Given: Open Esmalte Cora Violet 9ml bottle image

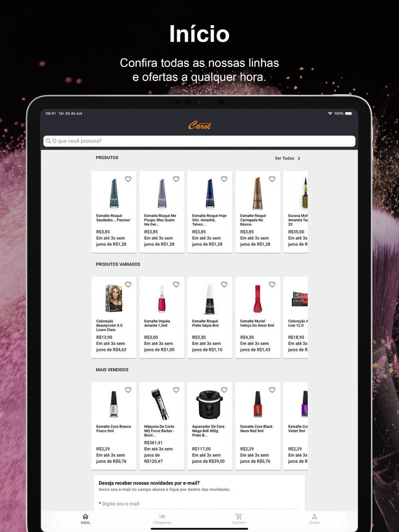Looking at the screenshot, I should [x=305, y=404].
